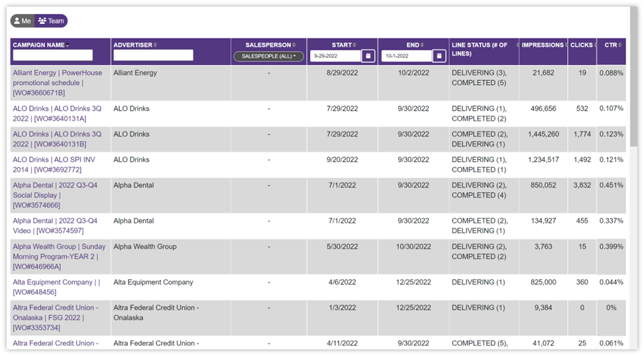
Task: Sort by CTR column header
Action: [x=612, y=45]
